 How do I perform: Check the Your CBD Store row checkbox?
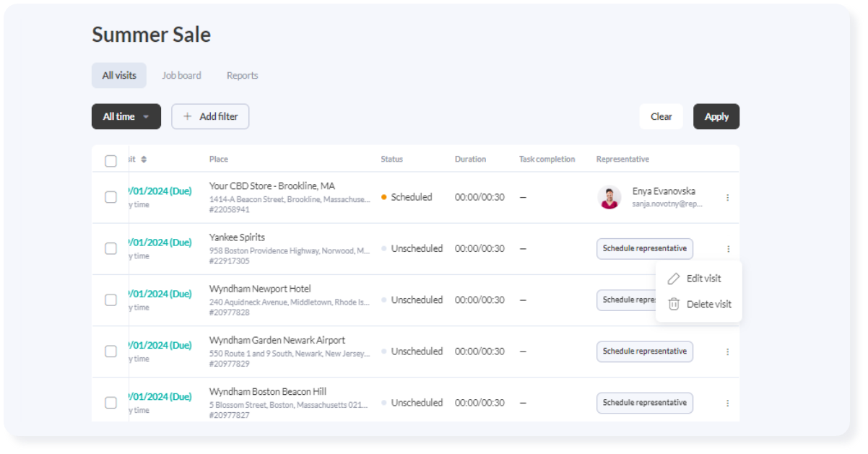110,197
